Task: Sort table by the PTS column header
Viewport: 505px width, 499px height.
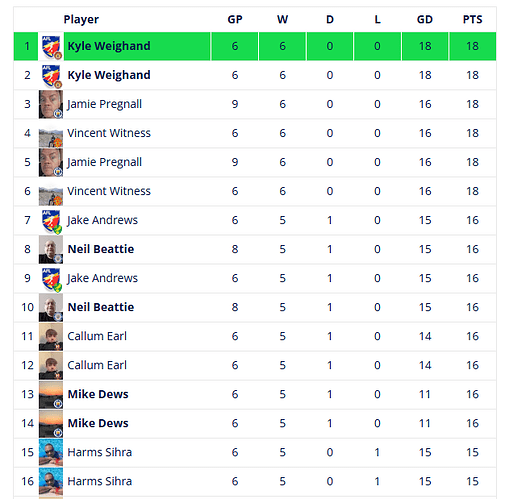Action: click(472, 19)
